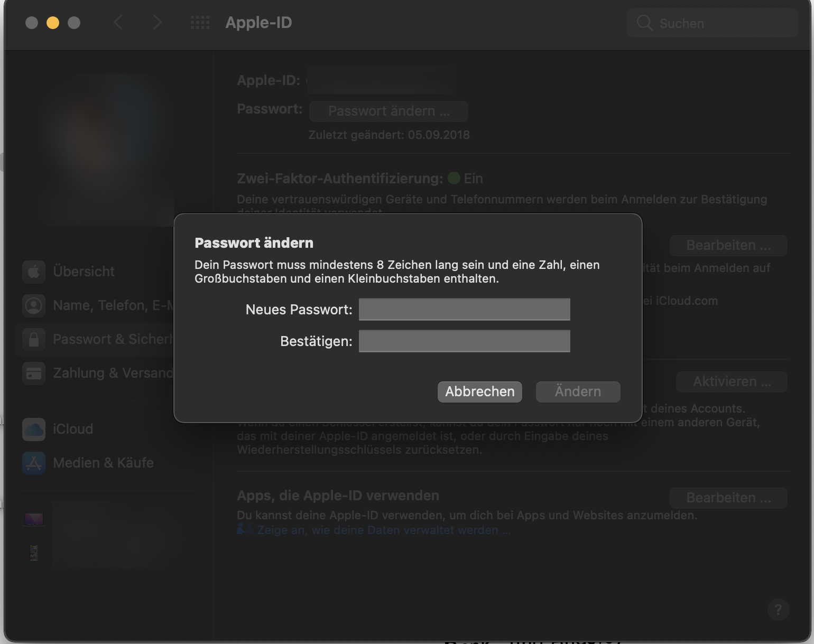
Task: Click the forward navigation arrow
Action: point(157,22)
